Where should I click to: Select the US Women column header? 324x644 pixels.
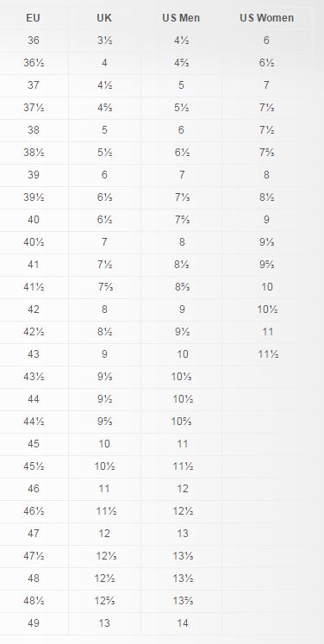266,18
